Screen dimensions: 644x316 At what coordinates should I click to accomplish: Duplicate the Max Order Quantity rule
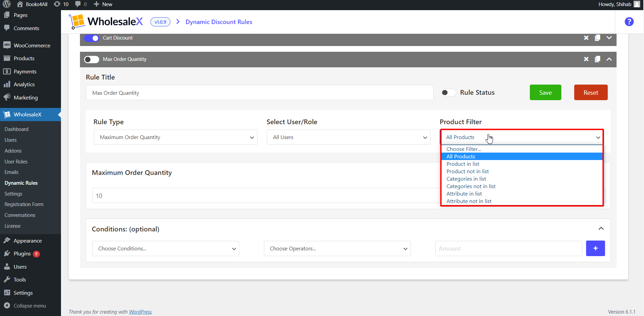pos(598,59)
